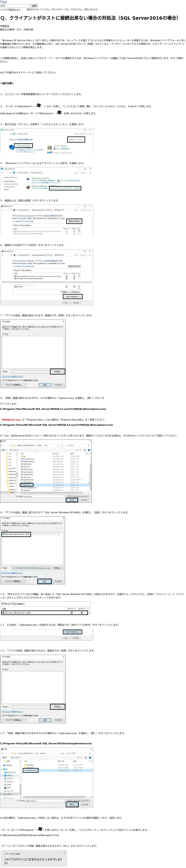The width and height of the screenshot is (186, 868).
Task: Close the step 7 アプリの追加 dialog
Action: pyautogui.click(x=64, y=322)
